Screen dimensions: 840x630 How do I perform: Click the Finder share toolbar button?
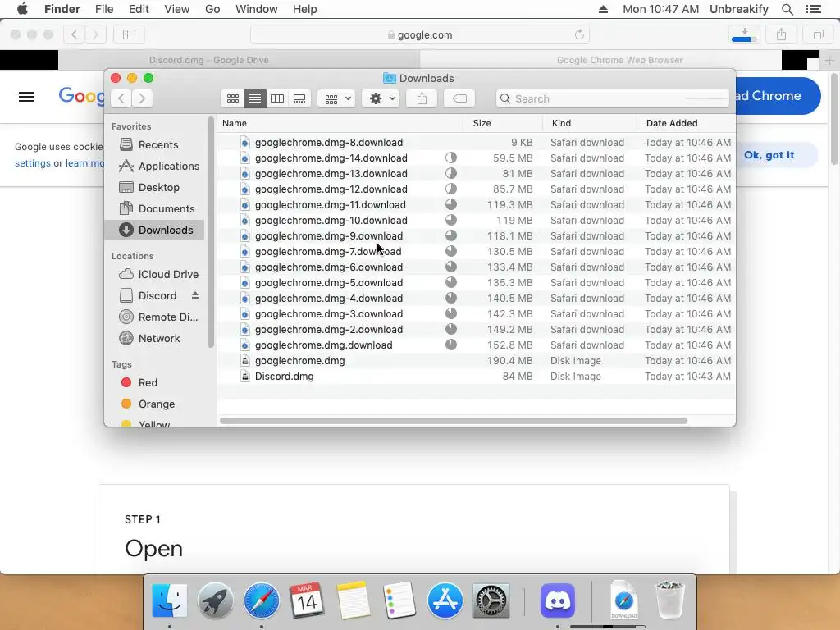(x=422, y=98)
